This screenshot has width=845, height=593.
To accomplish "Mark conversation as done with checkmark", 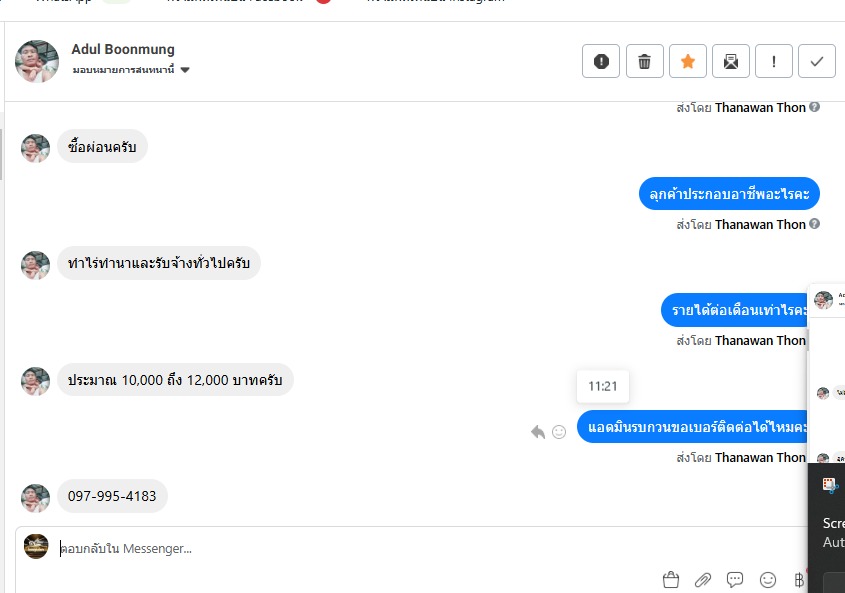I will [x=817, y=61].
